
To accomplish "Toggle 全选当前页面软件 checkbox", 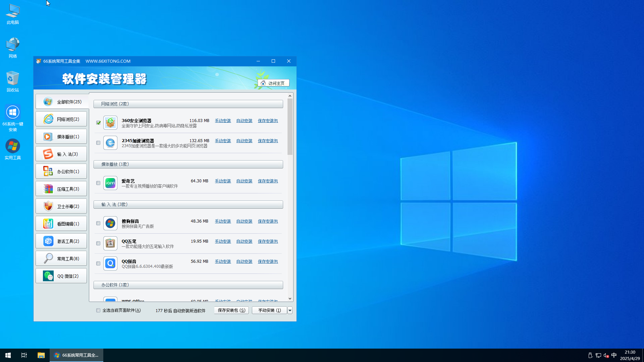I will [98, 310].
